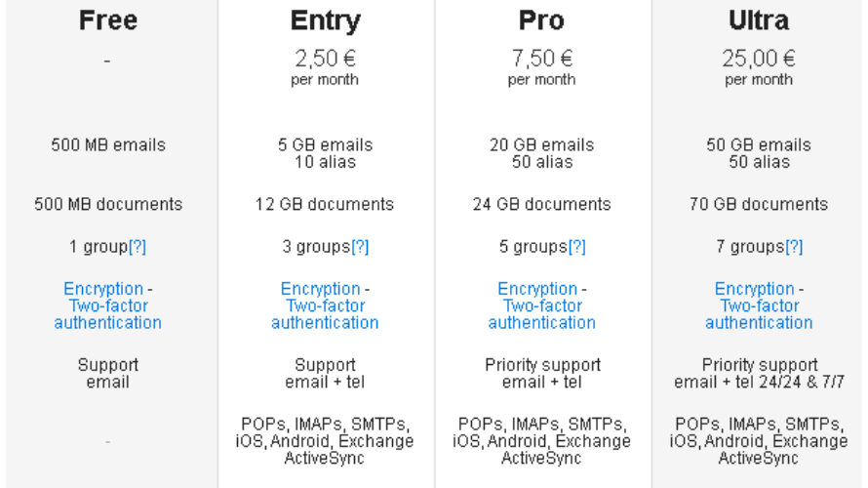
Task: Select the Encryption link under the Ultra plan
Action: pyautogui.click(x=754, y=289)
